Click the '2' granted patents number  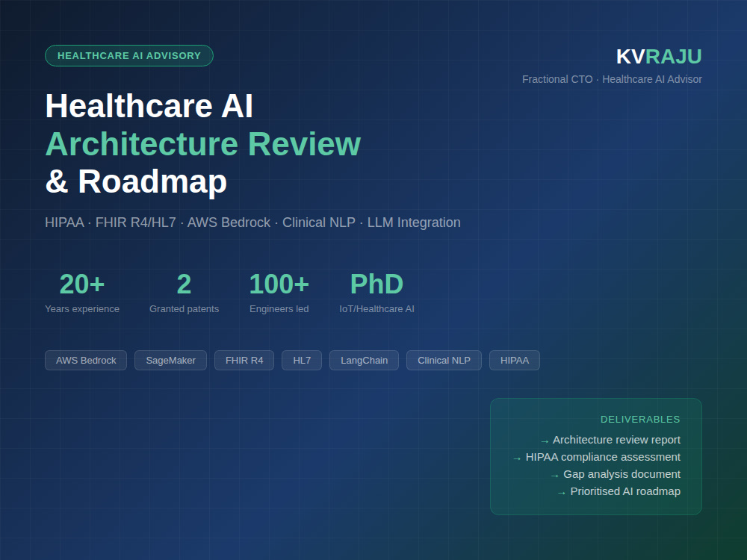(184, 284)
